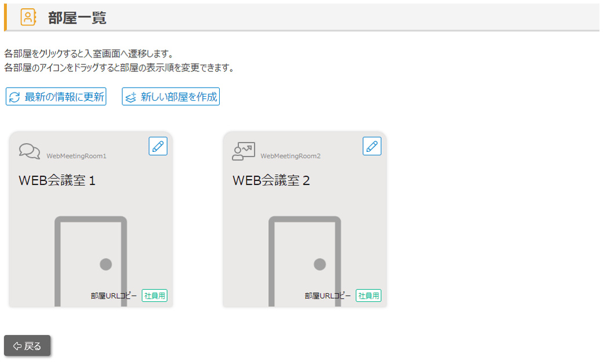Screen dimensions: 606x364
Task: Select the WebMeetingRoom2 ID label
Action: click(291, 156)
